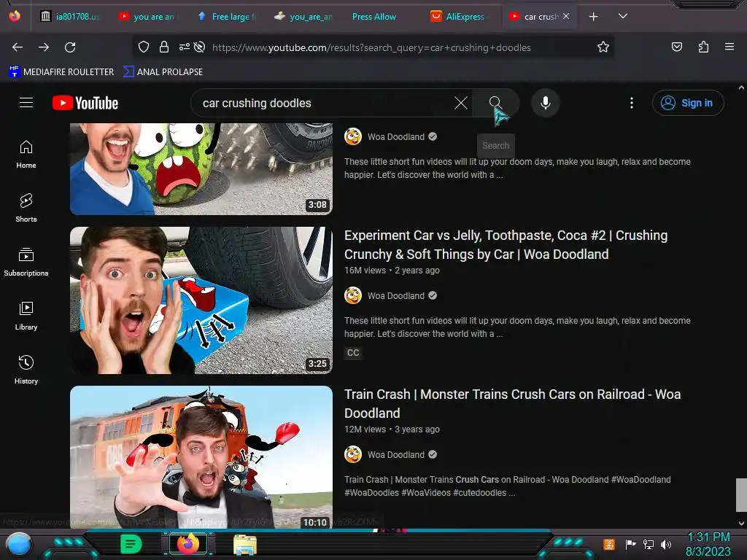Open the site permissions icon in the address bar
The height and width of the screenshot is (560, 747).
[185, 47]
